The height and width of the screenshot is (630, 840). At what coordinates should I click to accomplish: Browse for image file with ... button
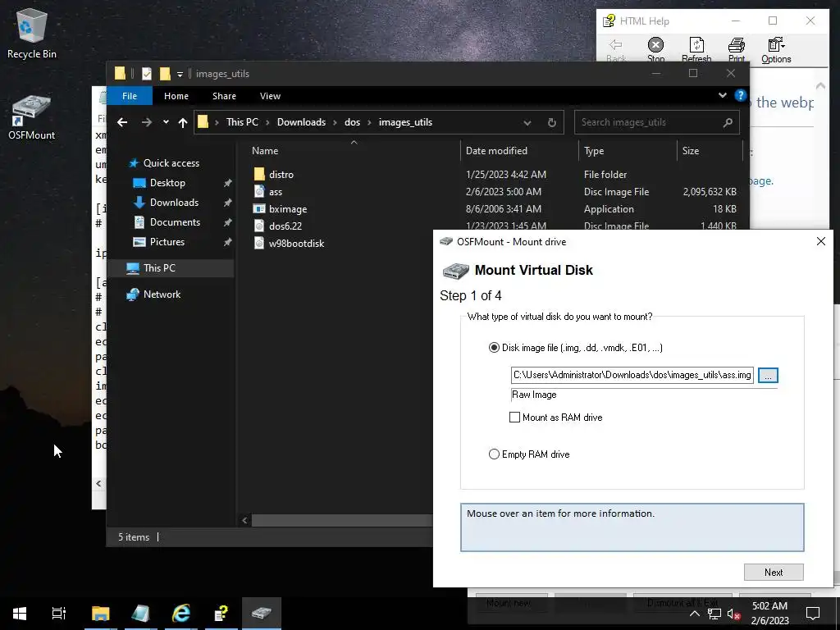[768, 376]
